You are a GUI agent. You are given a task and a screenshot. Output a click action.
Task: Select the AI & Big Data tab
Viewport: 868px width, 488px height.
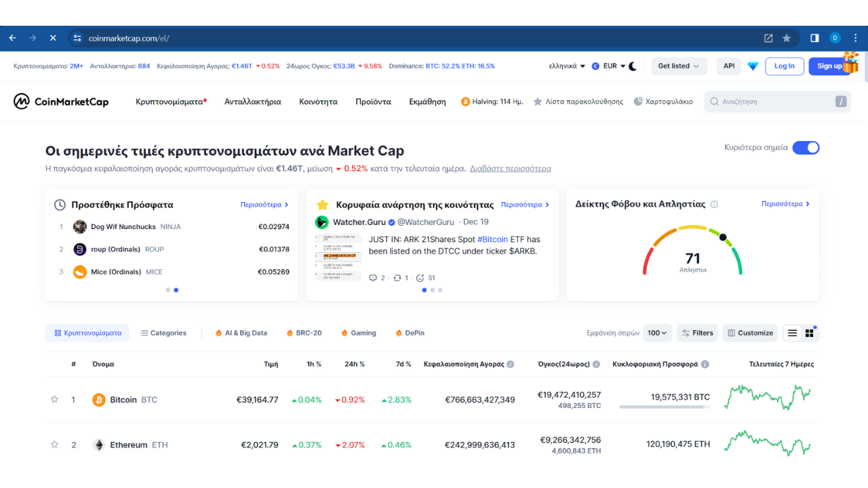click(x=241, y=333)
